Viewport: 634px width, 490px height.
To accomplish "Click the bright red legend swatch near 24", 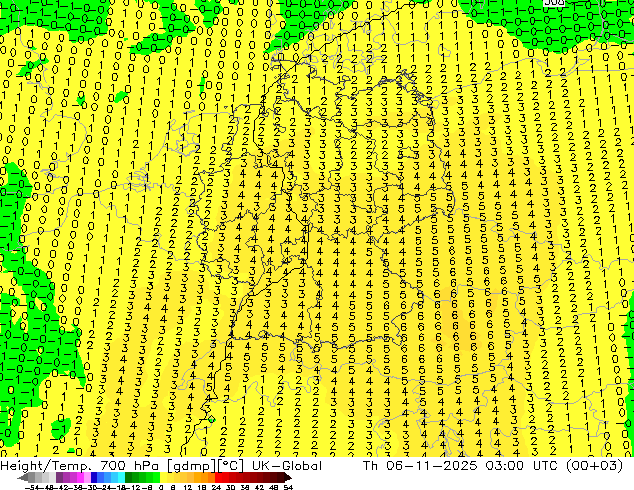I will click(218, 477).
